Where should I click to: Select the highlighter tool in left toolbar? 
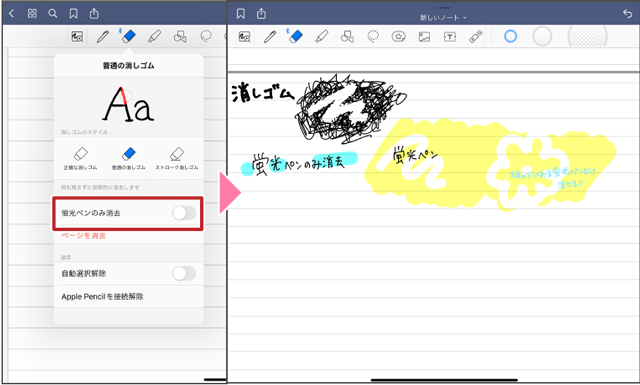pyautogui.click(x=154, y=37)
